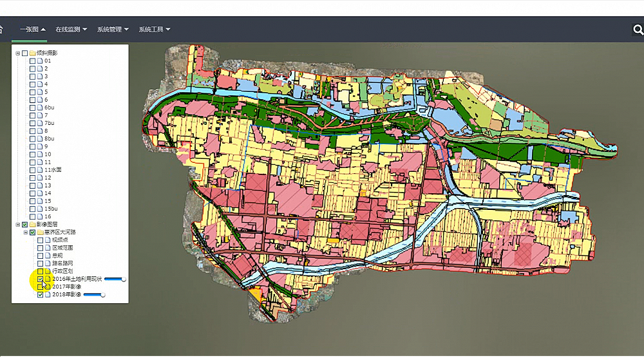Click the file icon beside 2018年影像
This screenshot has width=644, height=358.
click(48, 294)
